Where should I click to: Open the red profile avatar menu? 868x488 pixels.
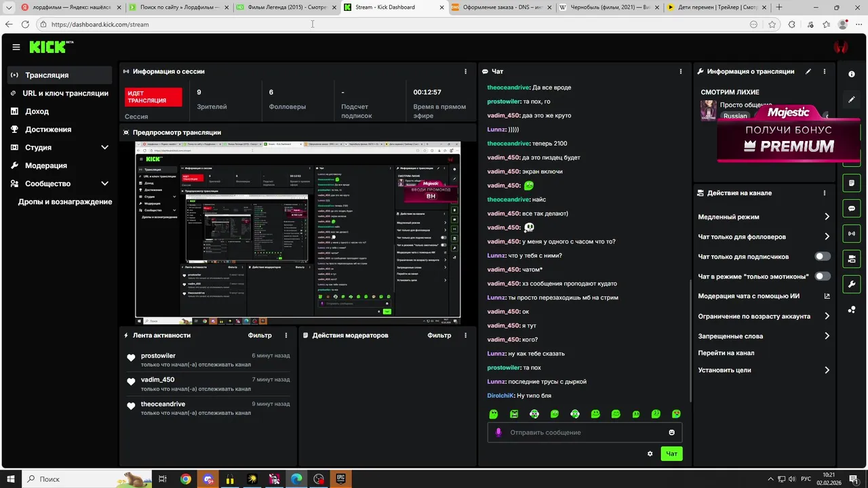pyautogui.click(x=841, y=47)
